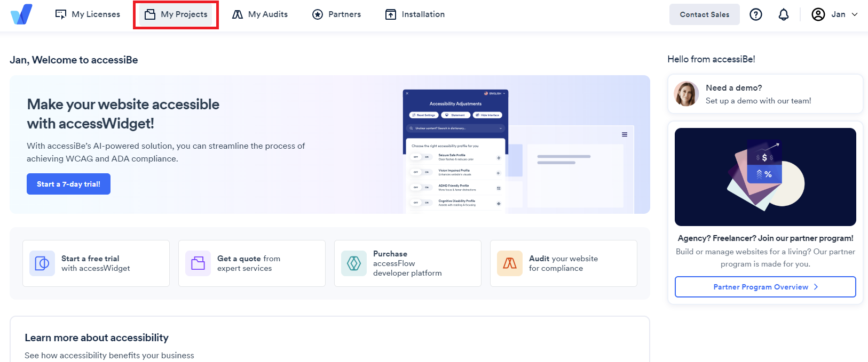Toggle the ADHD Friendly Profile switch
Image resolution: width=868 pixels, height=362 pixels.
[x=421, y=188]
